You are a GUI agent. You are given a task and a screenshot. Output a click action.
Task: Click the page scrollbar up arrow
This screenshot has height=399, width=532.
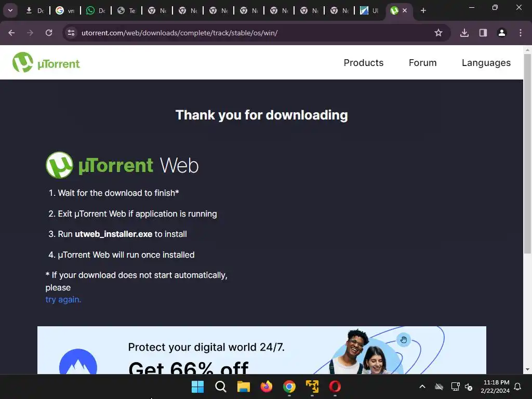coord(527,50)
